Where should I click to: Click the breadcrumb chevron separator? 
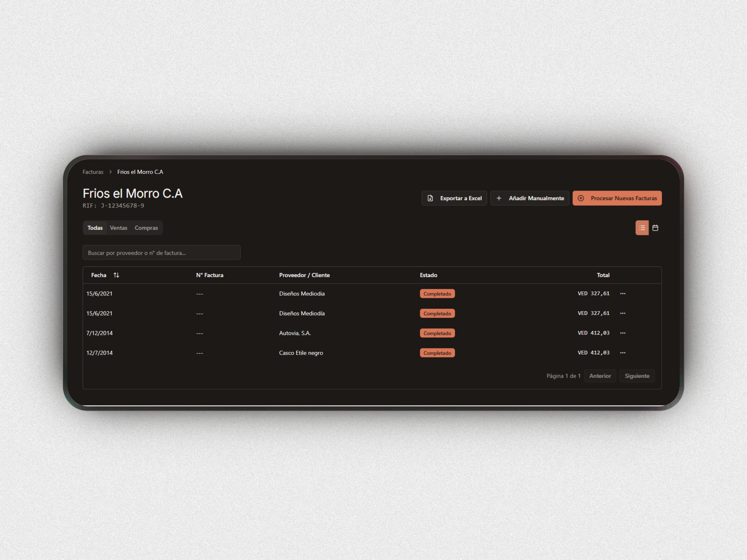pyautogui.click(x=110, y=172)
